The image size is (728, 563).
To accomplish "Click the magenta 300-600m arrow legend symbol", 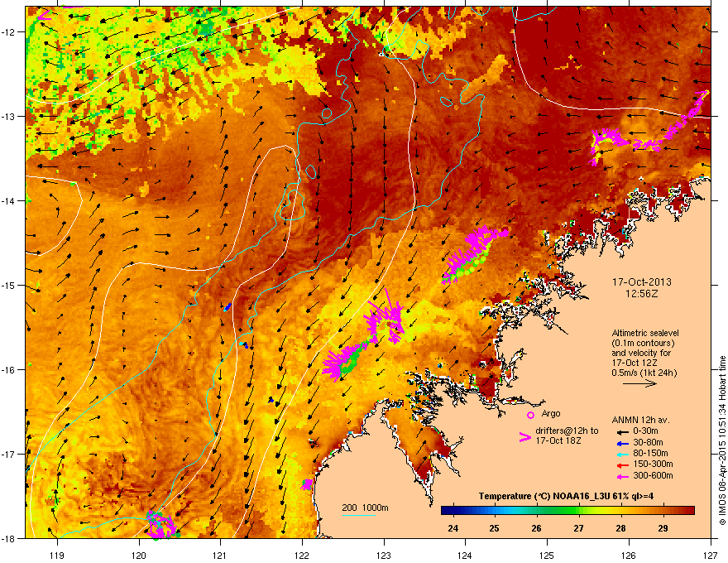I will [622, 476].
